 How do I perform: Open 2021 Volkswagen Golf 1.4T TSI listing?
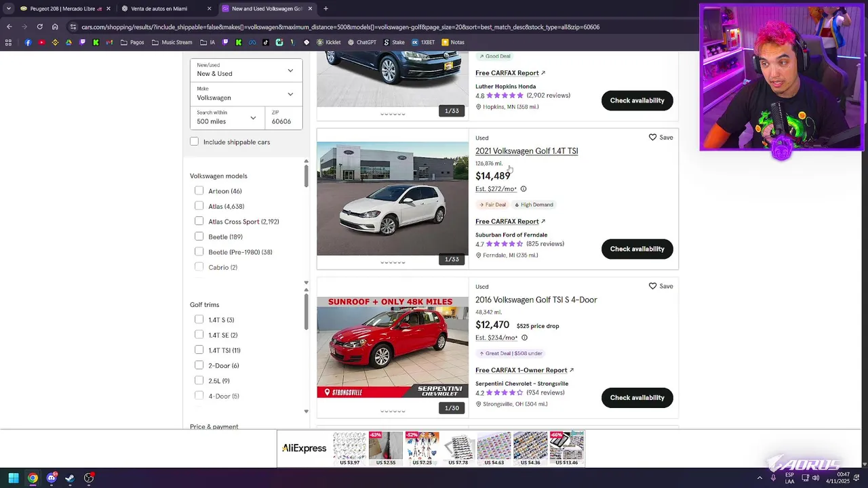526,151
